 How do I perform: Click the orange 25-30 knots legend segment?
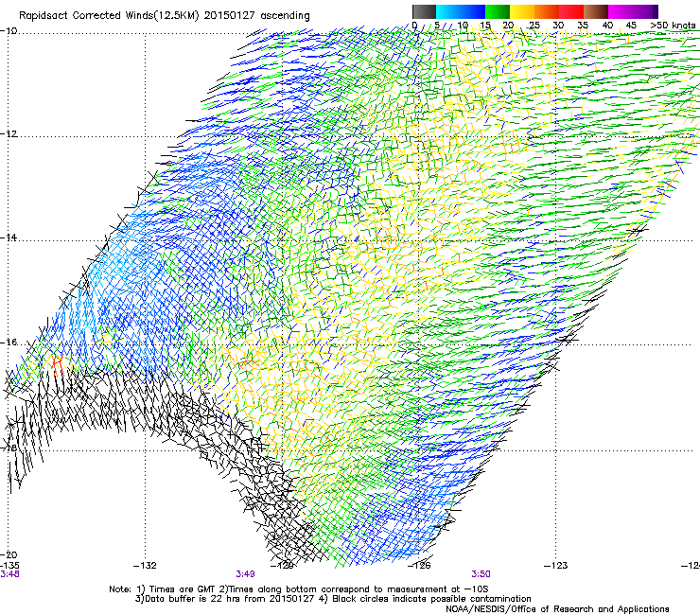coord(547,11)
